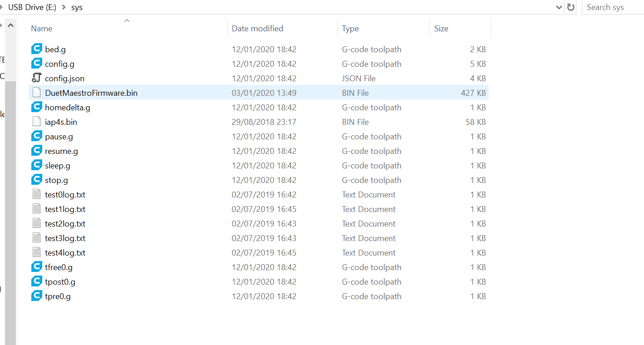Click the 5 KB size cell
644x345 pixels.
pos(478,64)
